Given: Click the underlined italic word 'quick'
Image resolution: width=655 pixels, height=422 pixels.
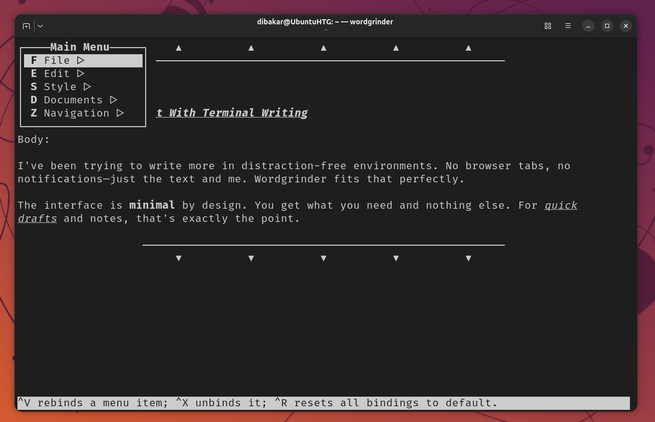Looking at the screenshot, I should 561,205.
